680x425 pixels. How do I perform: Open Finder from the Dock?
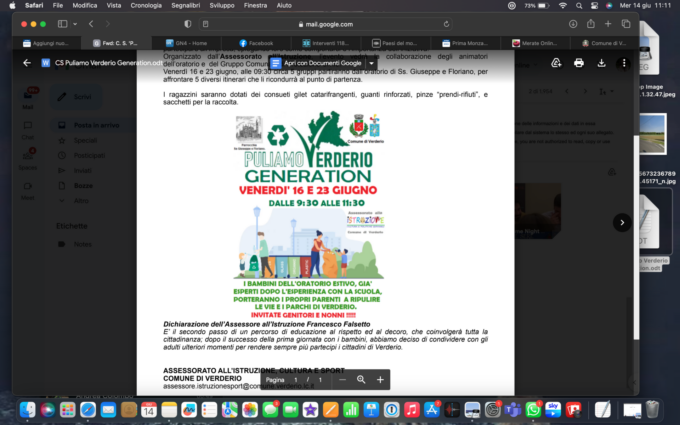[27, 409]
